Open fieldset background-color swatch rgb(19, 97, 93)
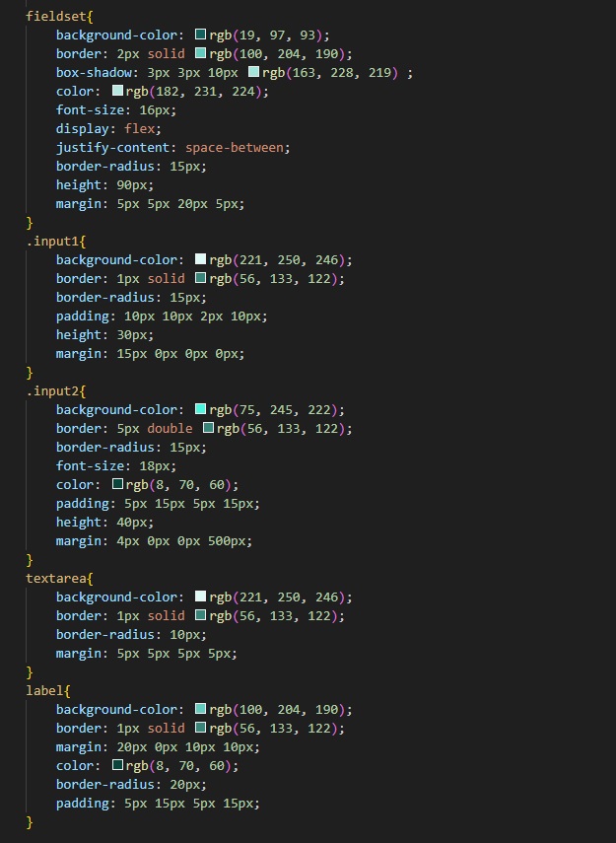 [x=201, y=35]
